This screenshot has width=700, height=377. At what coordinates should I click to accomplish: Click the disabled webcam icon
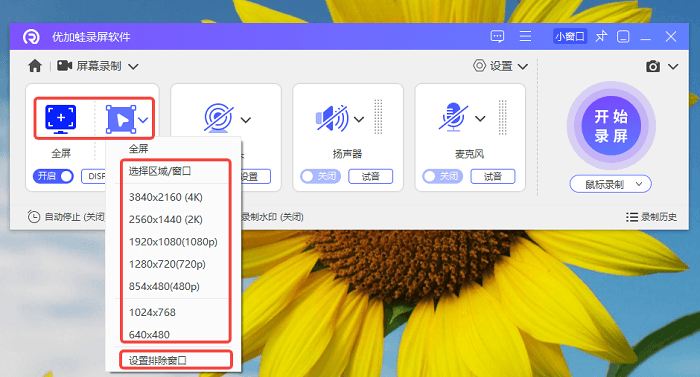click(x=218, y=118)
